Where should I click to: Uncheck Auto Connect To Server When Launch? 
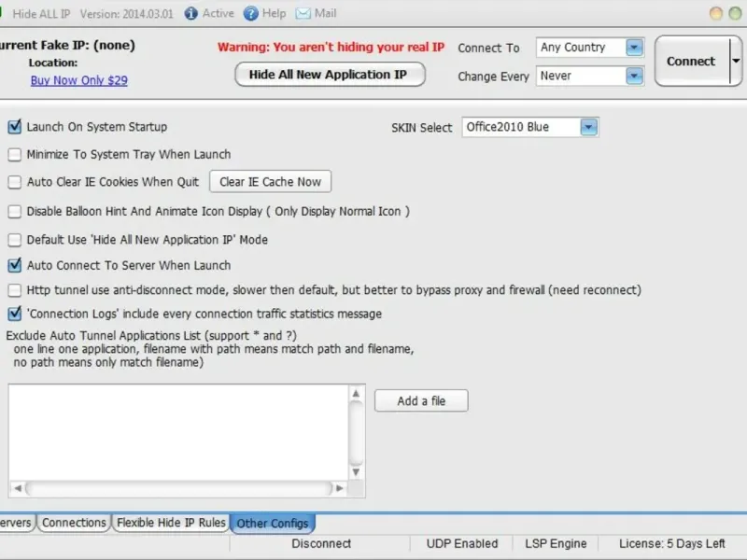[15, 265]
